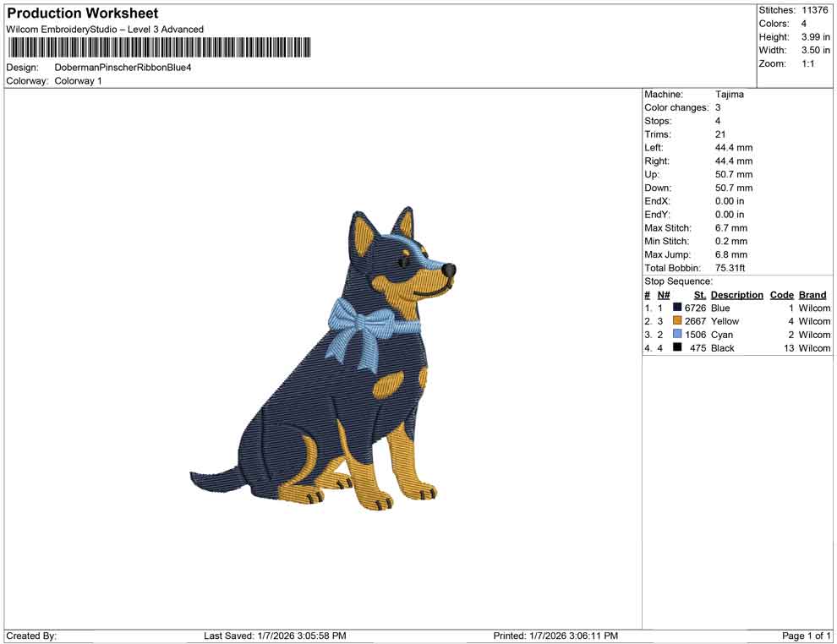Select the Last Saved timestamp
The height and width of the screenshot is (644, 837).
click(275, 636)
